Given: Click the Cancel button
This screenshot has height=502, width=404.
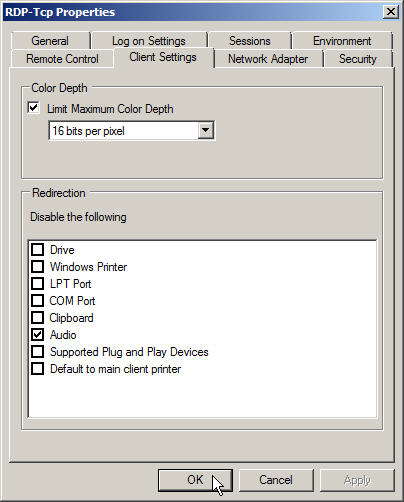Looking at the screenshot, I should tap(276, 480).
